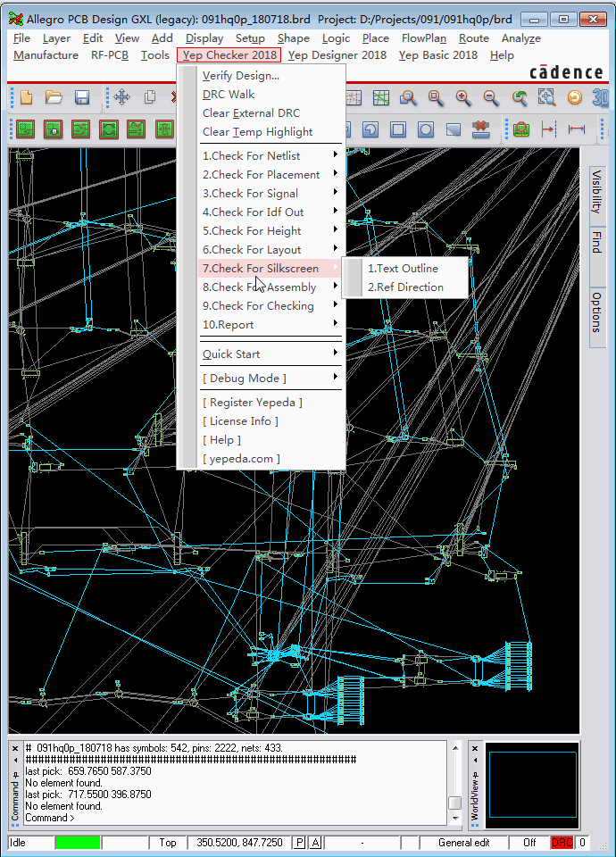Click the red dimension-to-edge icon
This screenshot has height=857, width=616.
tap(549, 129)
